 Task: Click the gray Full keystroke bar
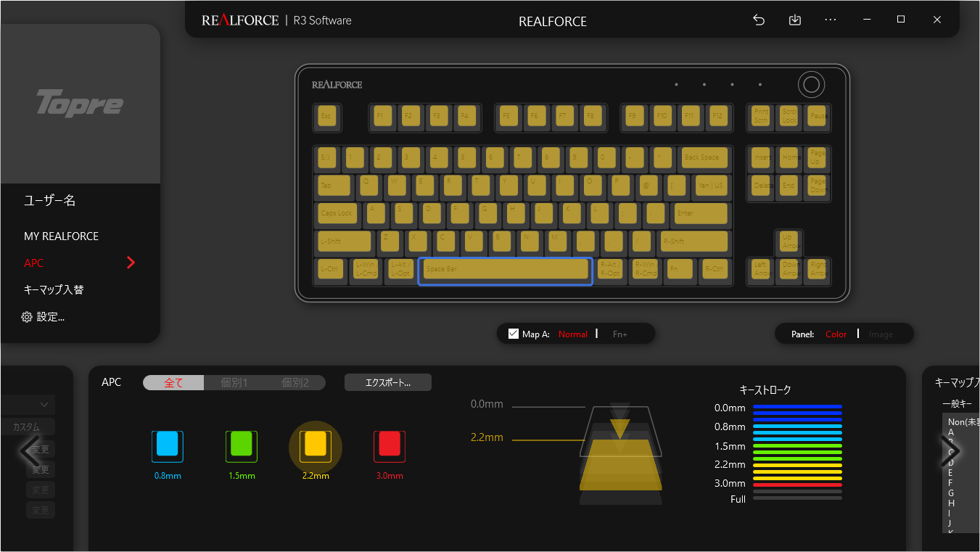(798, 498)
